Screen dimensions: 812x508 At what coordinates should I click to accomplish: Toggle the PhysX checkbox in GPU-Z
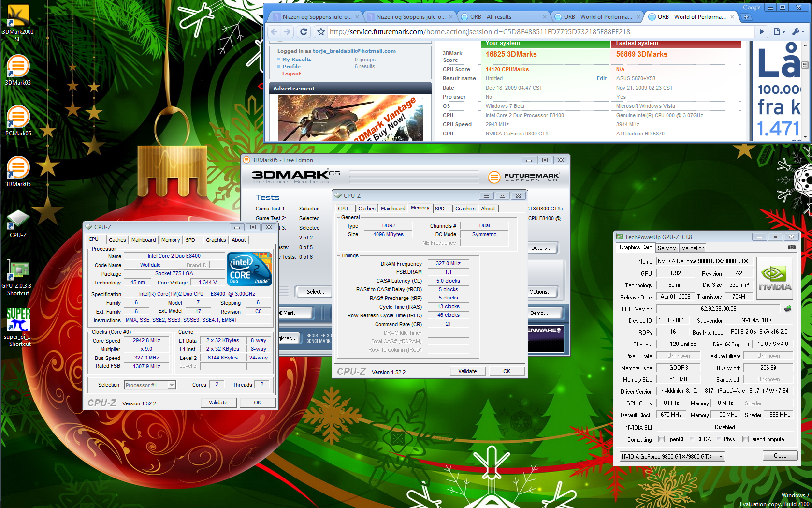coord(719,439)
